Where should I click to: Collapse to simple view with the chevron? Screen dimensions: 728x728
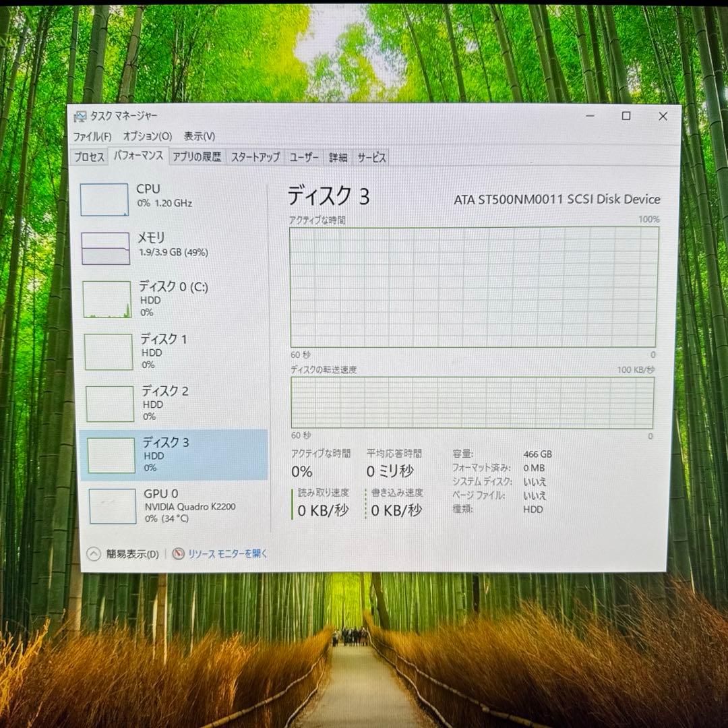[x=92, y=553]
